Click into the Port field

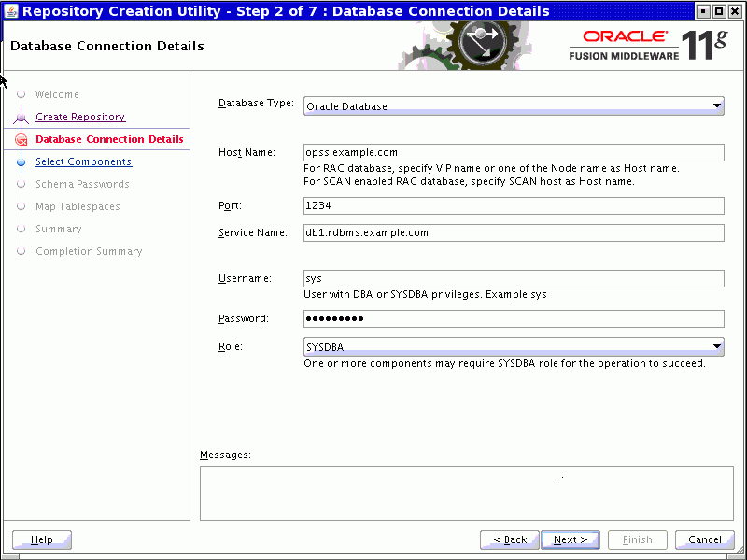(514, 205)
